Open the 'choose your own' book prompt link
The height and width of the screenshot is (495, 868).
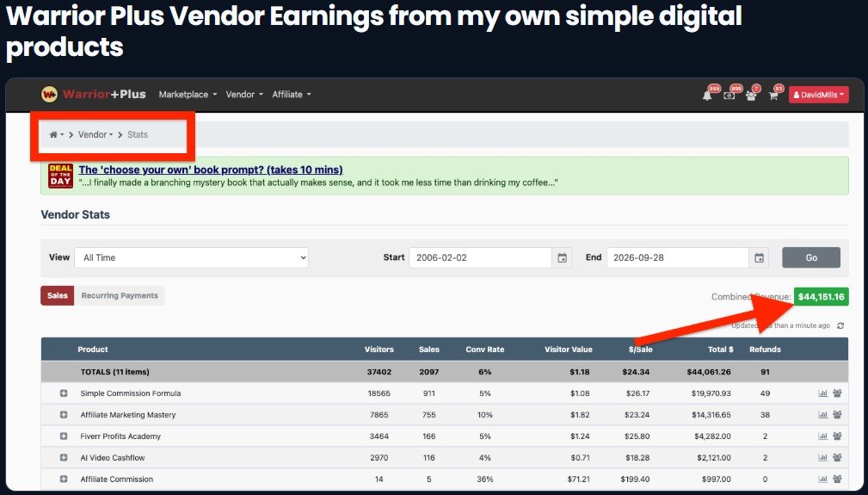pos(211,170)
